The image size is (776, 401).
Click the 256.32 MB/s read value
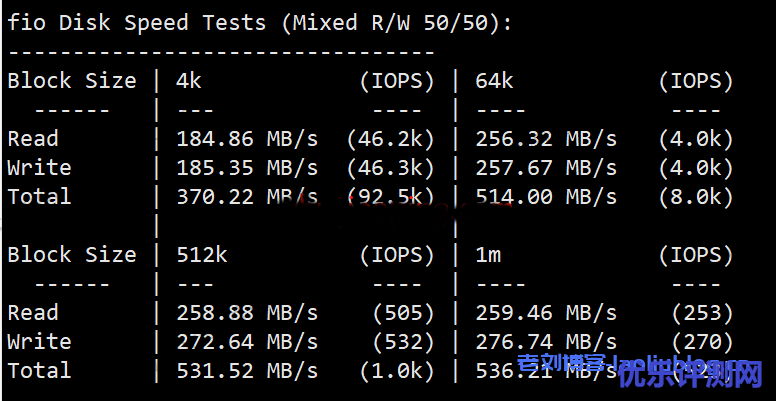[x=546, y=139]
